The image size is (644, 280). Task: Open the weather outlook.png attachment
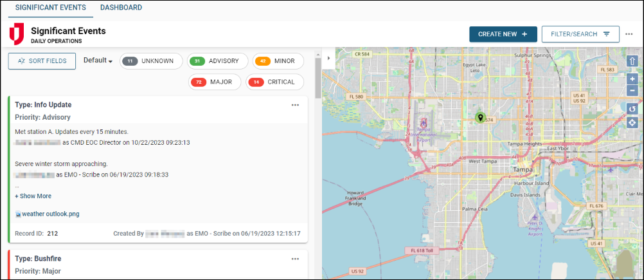tap(50, 214)
